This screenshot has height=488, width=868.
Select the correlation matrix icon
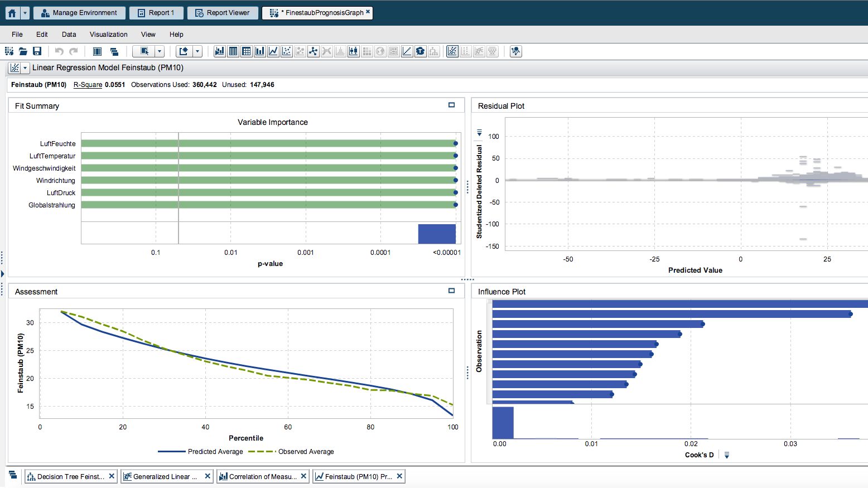[x=407, y=51]
